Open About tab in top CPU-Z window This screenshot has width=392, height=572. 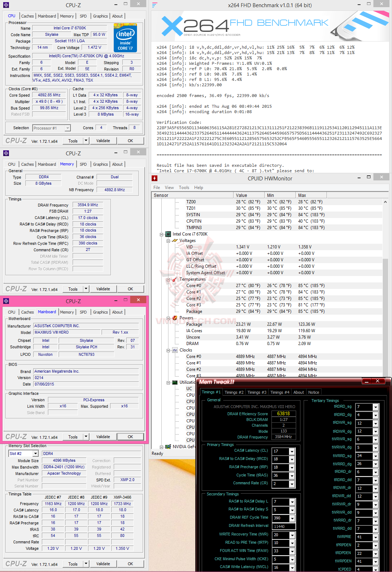(x=117, y=16)
